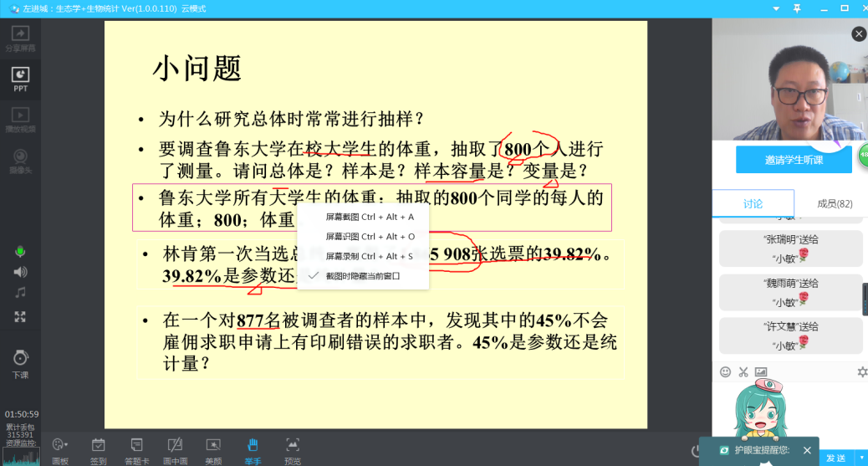
Task: Click the image upload icon in chat
Action: (x=761, y=371)
